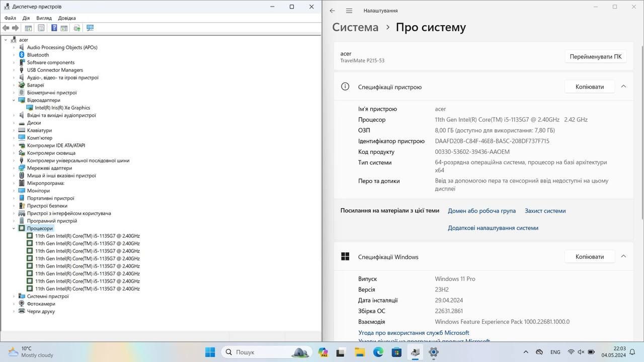Select the Контролери IDE ATA/ATAPI row

pos(56,145)
